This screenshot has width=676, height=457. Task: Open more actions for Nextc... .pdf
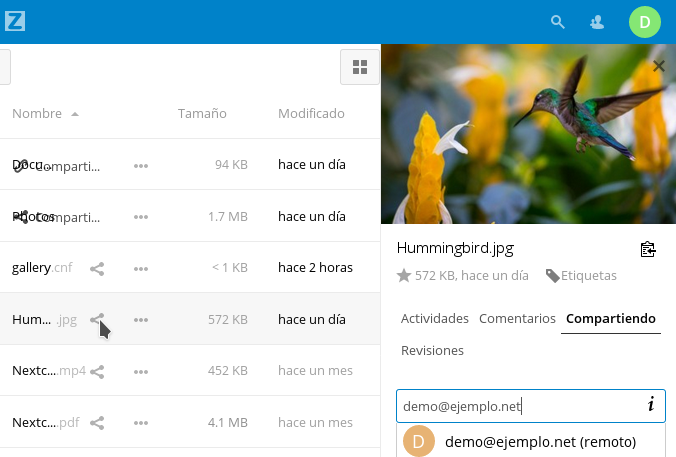[x=141, y=423]
